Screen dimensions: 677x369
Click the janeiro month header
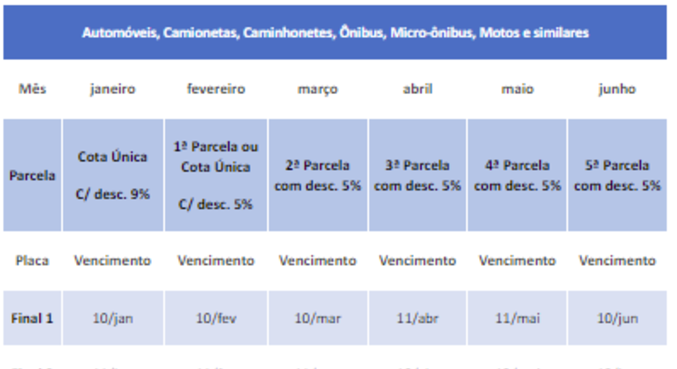[x=113, y=89]
